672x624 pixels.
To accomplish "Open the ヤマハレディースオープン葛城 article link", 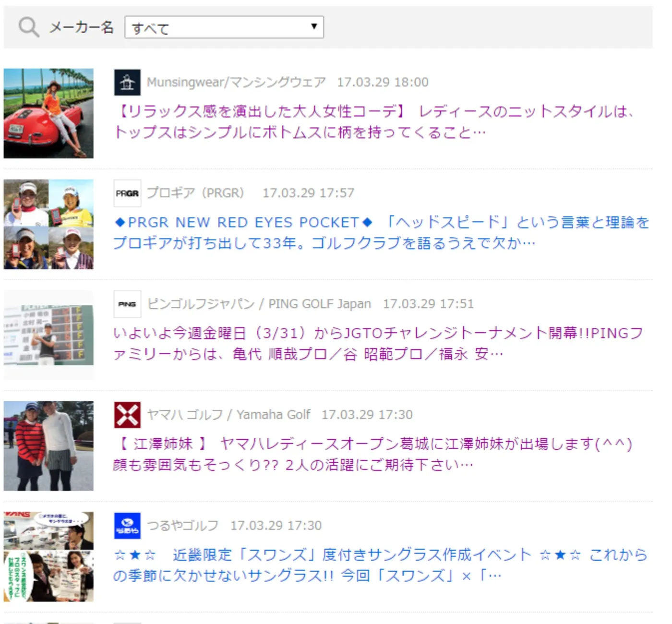I will coord(372,455).
